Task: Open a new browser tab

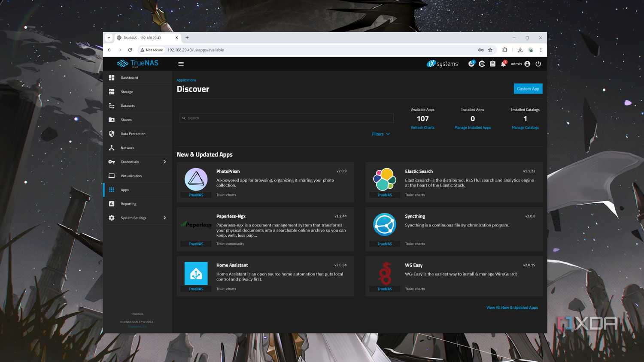Action: 187,38
